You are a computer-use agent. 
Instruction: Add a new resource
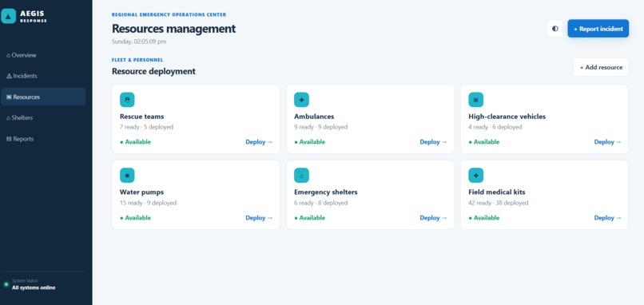pyautogui.click(x=601, y=67)
